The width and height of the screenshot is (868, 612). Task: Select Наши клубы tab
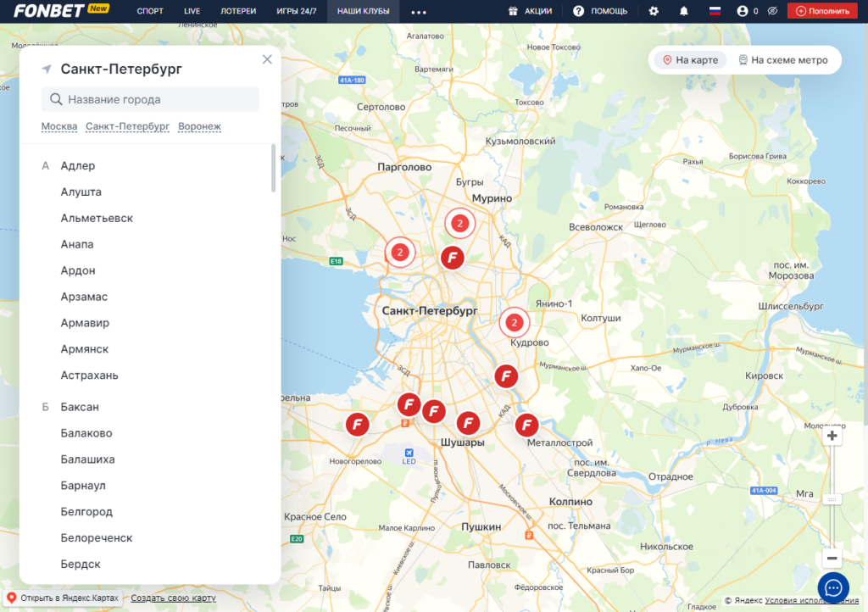point(363,11)
